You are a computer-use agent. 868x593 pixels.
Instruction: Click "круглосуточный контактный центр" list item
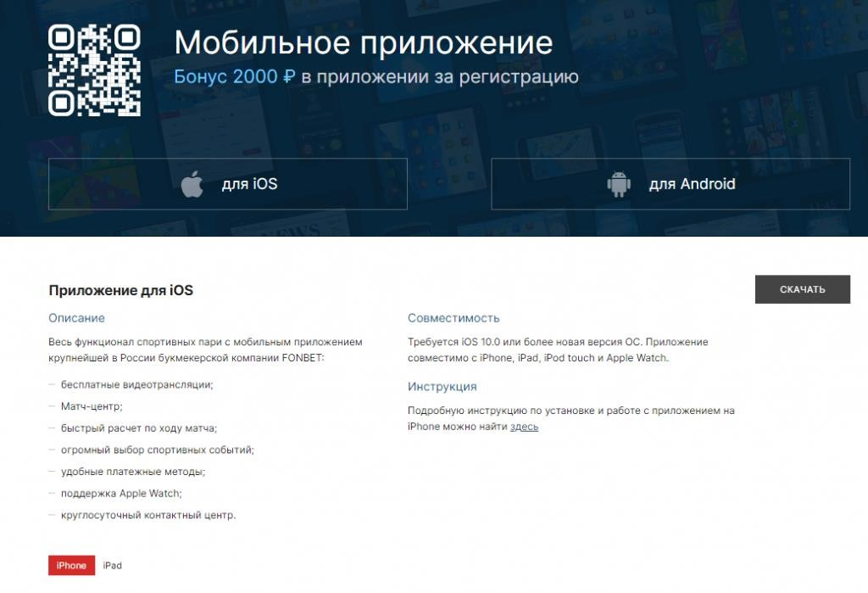click(x=148, y=515)
